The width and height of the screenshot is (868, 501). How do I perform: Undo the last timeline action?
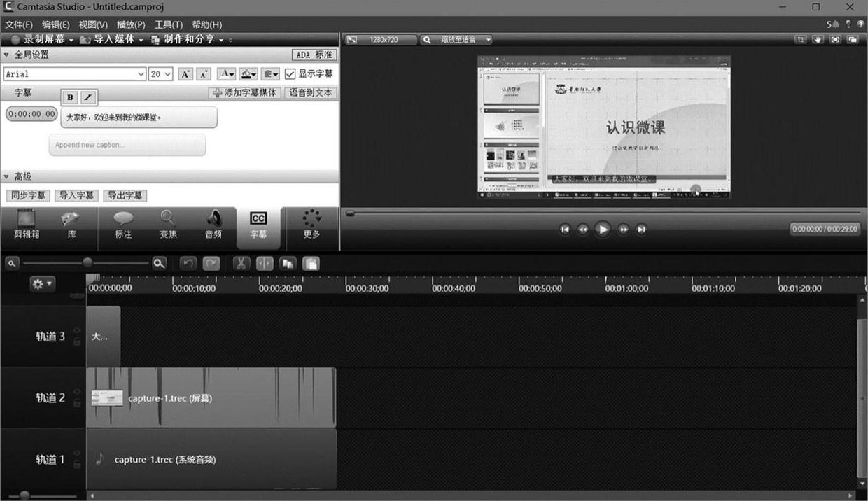coord(188,263)
